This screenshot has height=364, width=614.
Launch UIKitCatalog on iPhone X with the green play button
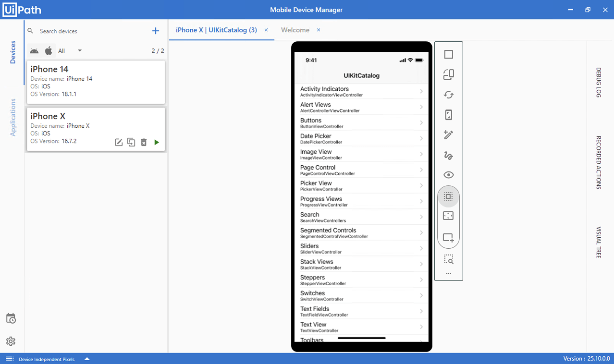(156, 142)
